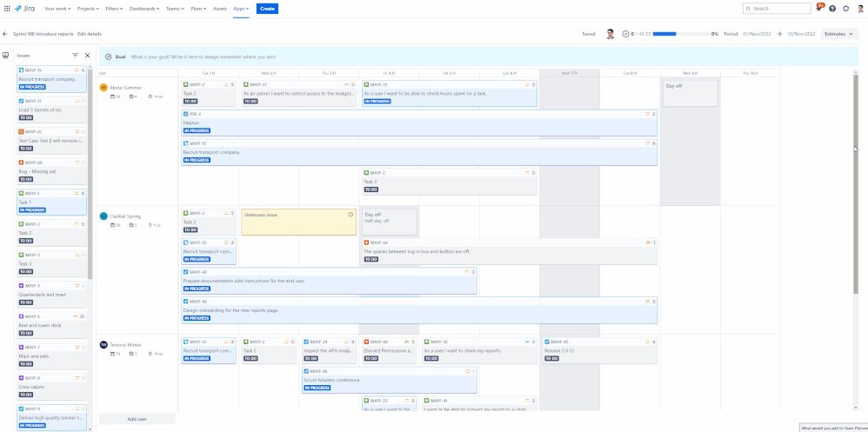
Task: Click the bug icon on MAYF-64 card
Action: 366,243
